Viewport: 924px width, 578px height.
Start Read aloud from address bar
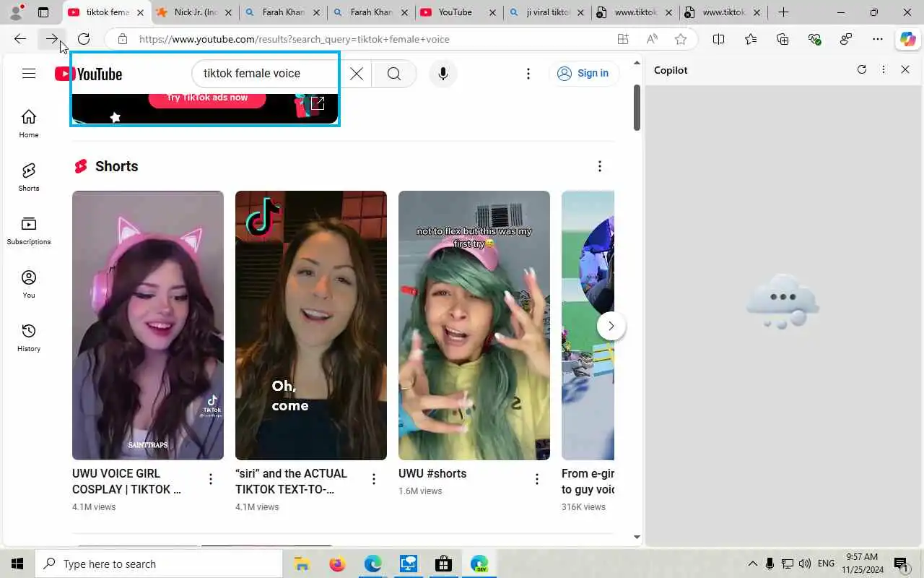click(652, 39)
